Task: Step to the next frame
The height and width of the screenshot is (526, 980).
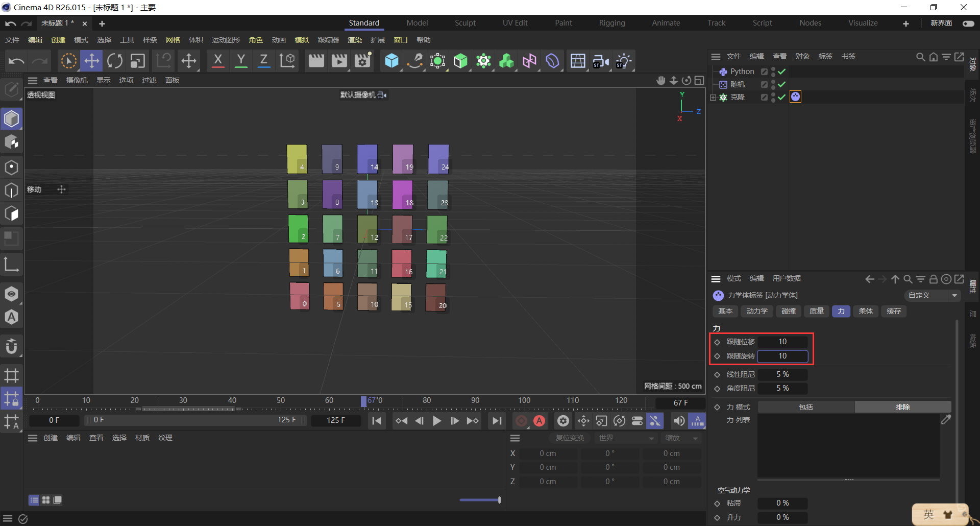Action: [x=454, y=421]
